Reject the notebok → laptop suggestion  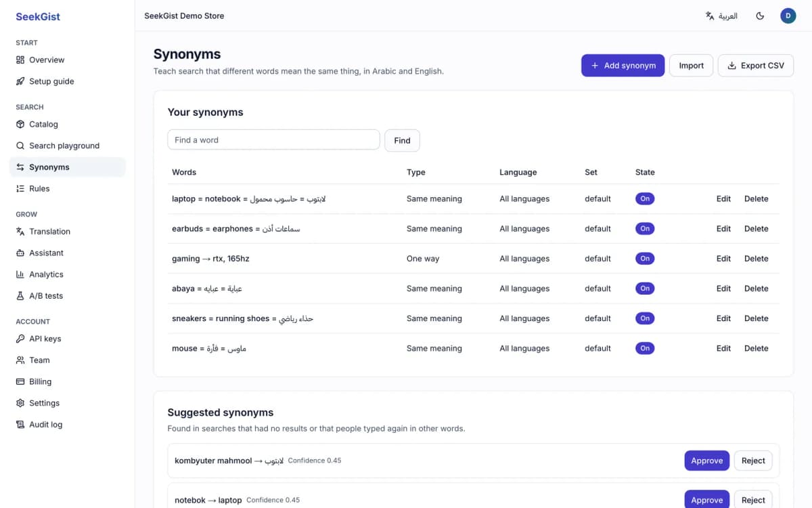(753, 500)
